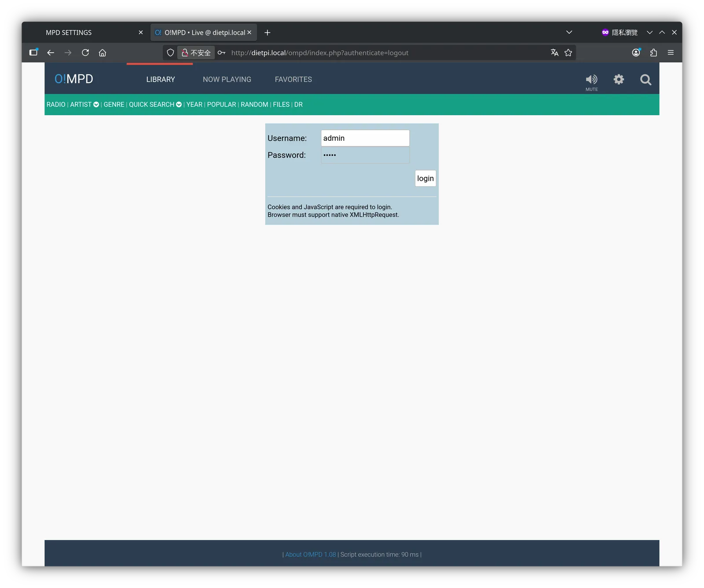
Task: Reload the current page
Action: [x=85, y=53]
